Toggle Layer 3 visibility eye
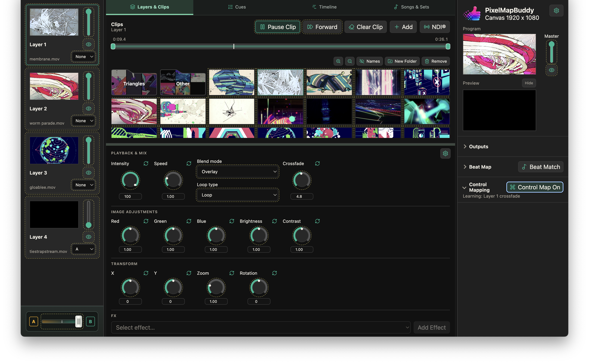 [89, 173]
